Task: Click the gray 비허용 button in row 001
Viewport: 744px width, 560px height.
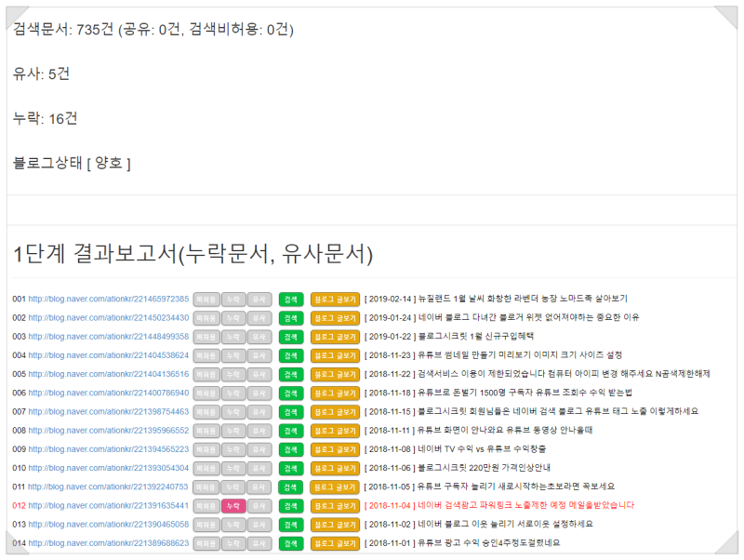Action: [206, 300]
